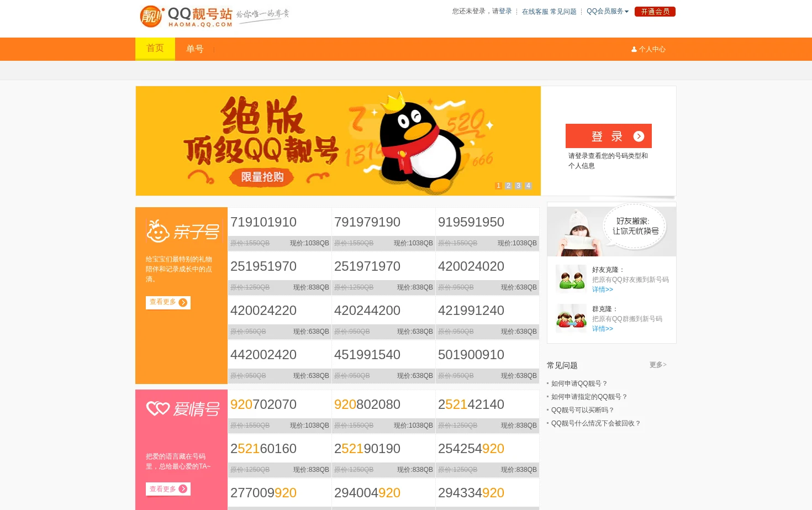The width and height of the screenshot is (812, 510).
Task: Select number 254254920
Action: tap(471, 449)
